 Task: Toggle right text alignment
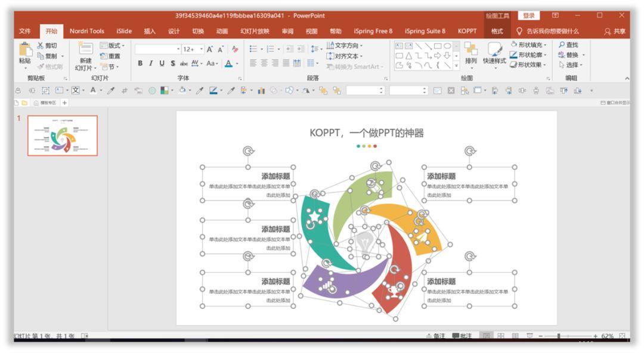tap(275, 63)
